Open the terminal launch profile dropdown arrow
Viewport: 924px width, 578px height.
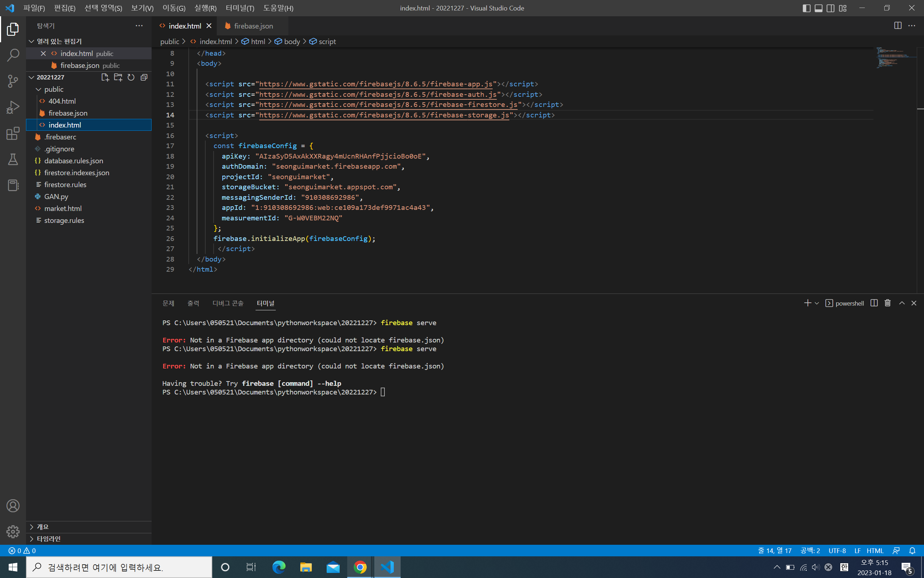tap(817, 303)
